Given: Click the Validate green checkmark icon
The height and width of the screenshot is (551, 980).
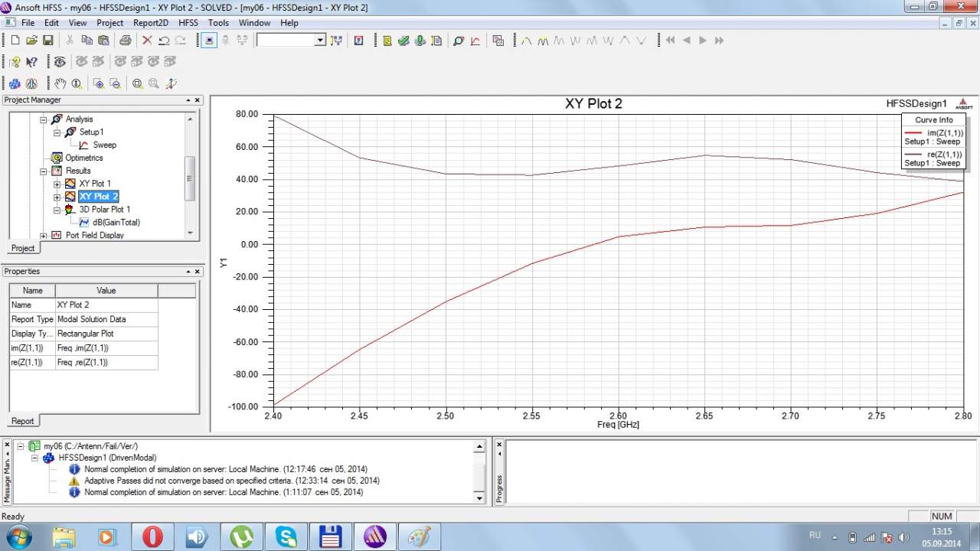Looking at the screenshot, I should click(x=403, y=41).
